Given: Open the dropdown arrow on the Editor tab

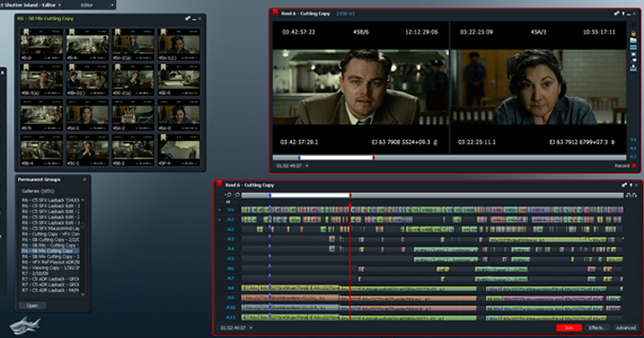Looking at the screenshot, I should [x=112, y=5].
